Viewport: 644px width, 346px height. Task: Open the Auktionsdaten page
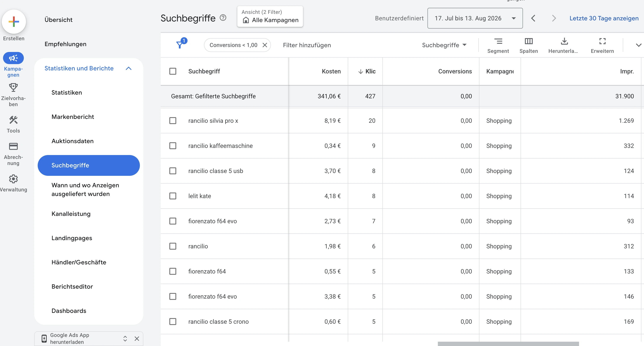pyautogui.click(x=73, y=141)
